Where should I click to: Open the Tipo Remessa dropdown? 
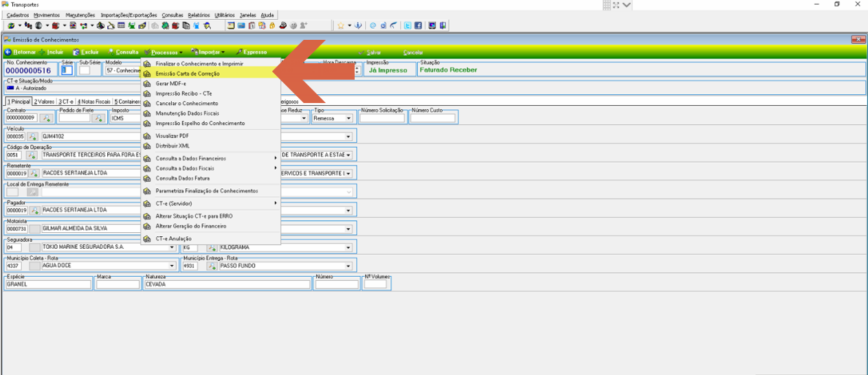pos(348,118)
